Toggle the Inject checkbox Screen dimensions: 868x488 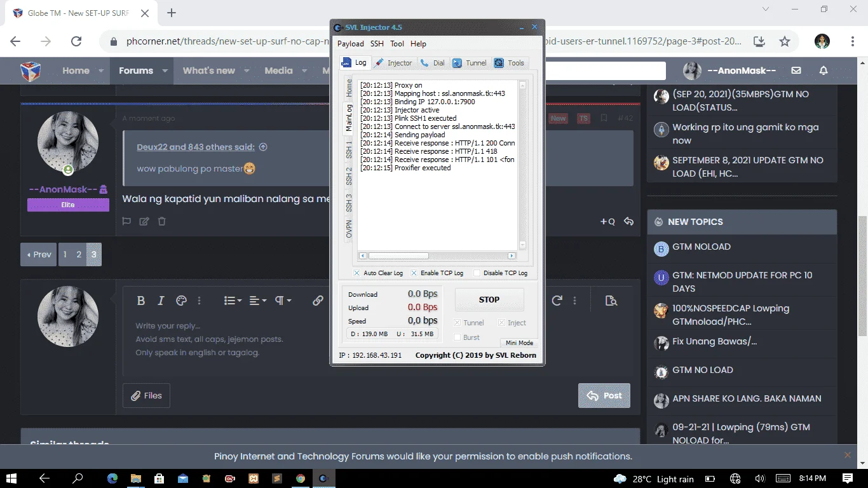pos(501,323)
